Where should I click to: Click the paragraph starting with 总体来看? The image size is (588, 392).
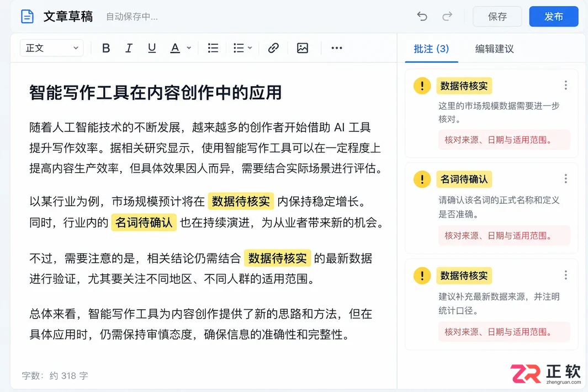click(200, 324)
